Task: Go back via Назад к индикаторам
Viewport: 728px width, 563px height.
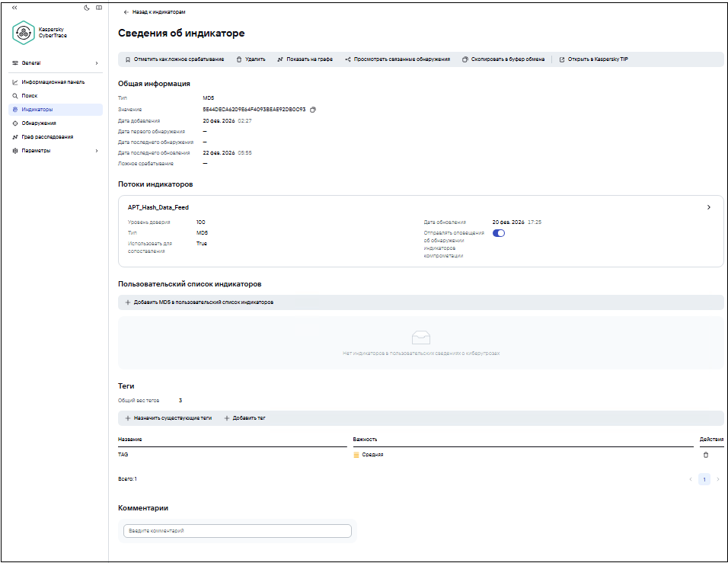Action: tap(155, 12)
